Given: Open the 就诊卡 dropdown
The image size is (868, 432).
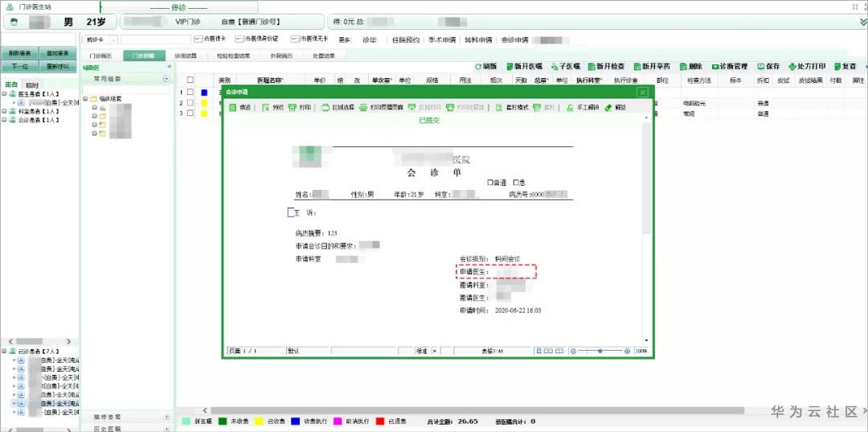Looking at the screenshot, I should (114, 40).
